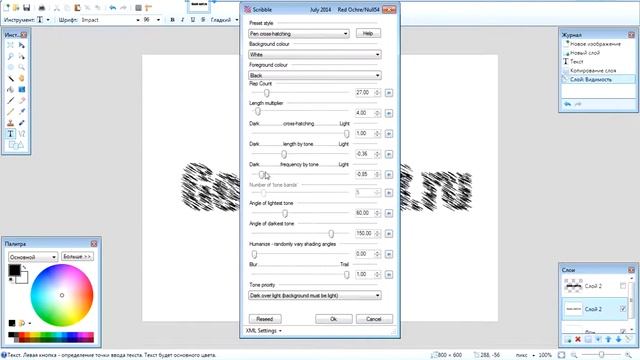640x360 pixels.
Task: Uncheck visibility of highlighted Слой 2 layer
Action: pos(623,309)
